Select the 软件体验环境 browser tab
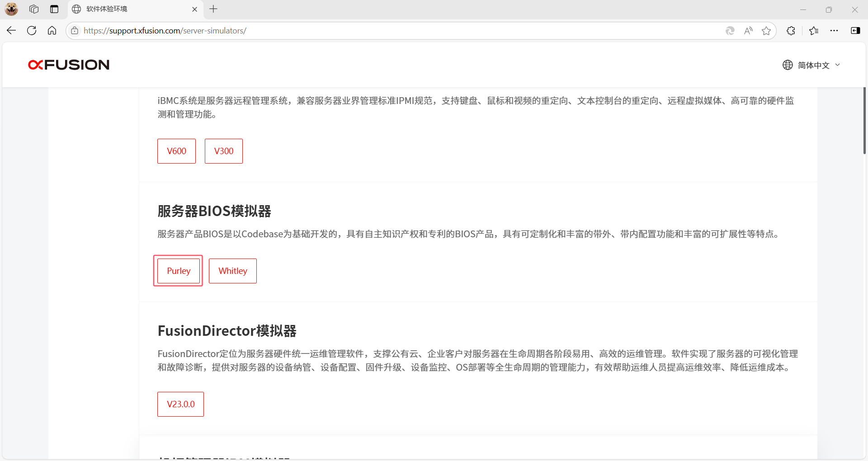Viewport: 868px width, 461px height. point(136,9)
